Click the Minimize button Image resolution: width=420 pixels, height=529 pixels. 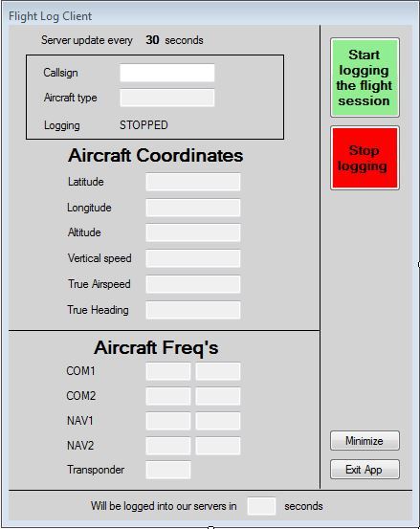[x=365, y=441]
